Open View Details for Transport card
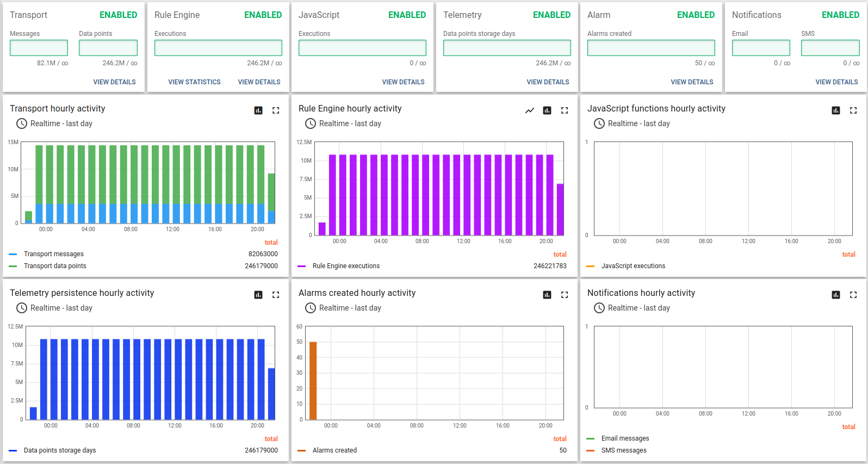The image size is (868, 464). click(114, 82)
